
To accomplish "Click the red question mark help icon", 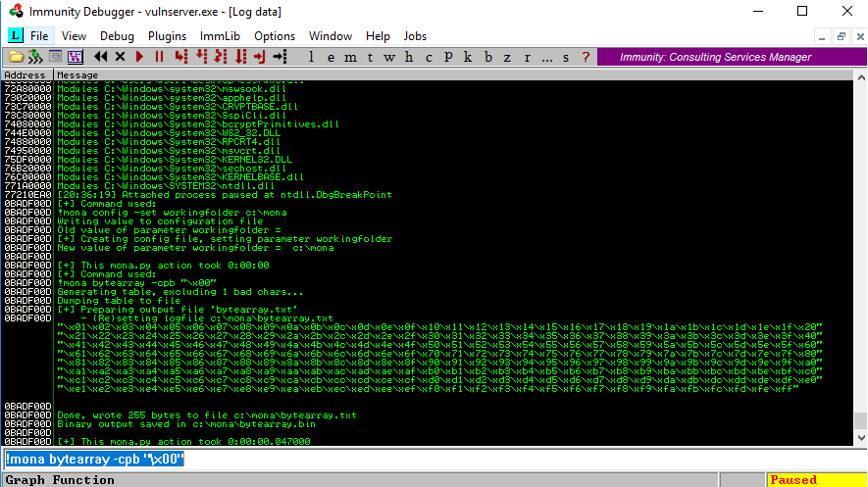I will tap(586, 57).
